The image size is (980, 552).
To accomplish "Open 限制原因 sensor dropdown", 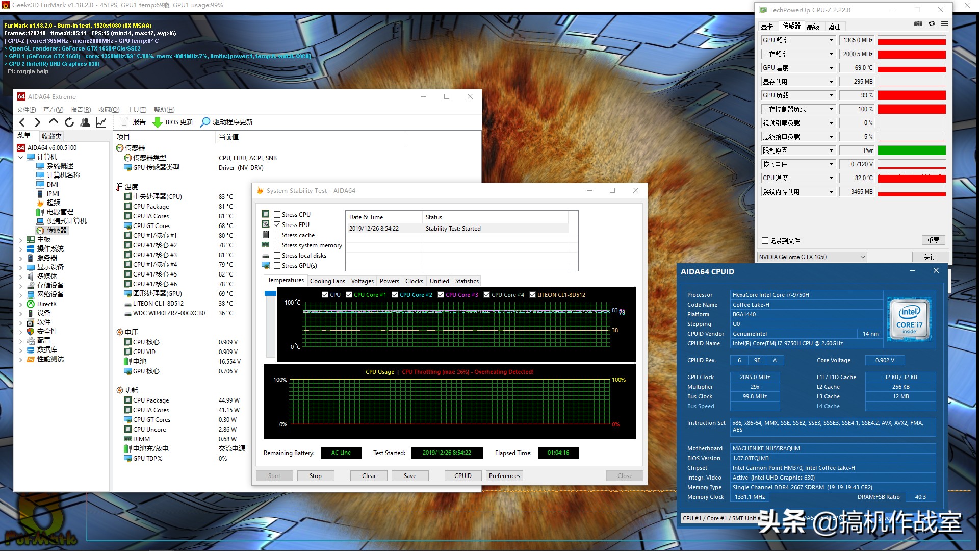I will (832, 150).
